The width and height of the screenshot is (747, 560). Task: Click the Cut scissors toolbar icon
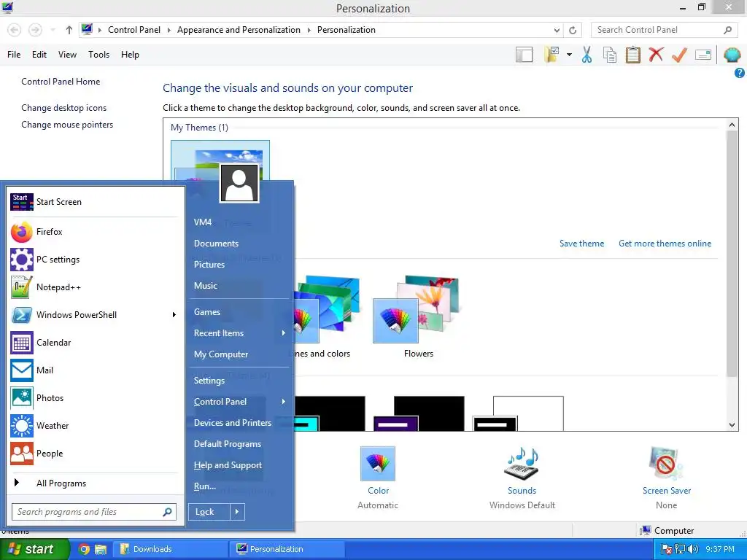point(587,55)
